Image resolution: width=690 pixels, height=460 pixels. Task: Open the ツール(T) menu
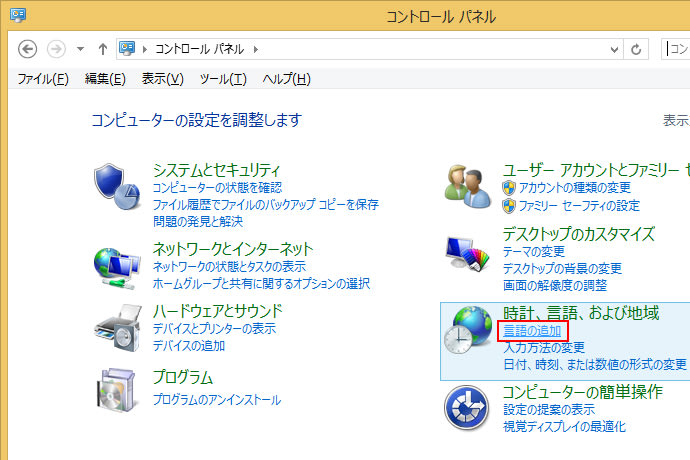(x=223, y=79)
